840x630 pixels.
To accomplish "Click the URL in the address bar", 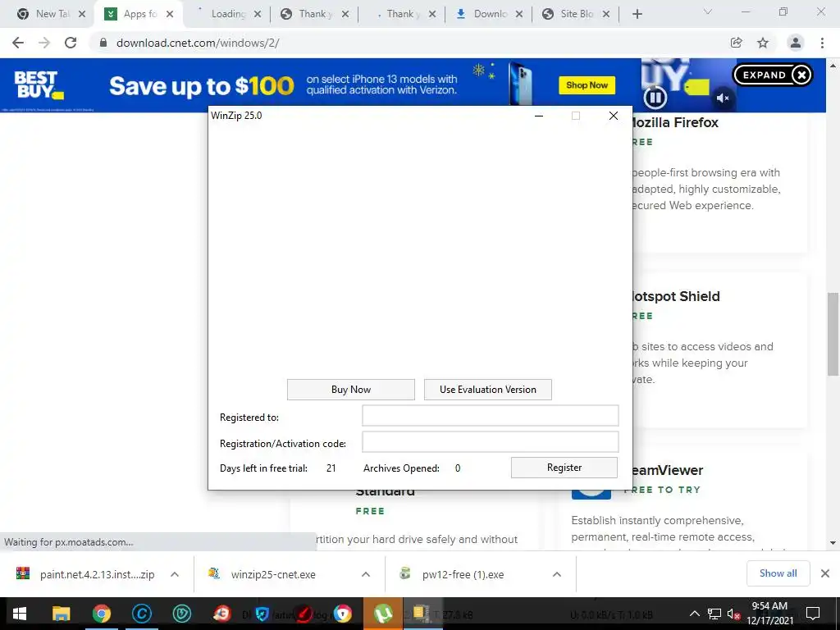I will pos(198,43).
